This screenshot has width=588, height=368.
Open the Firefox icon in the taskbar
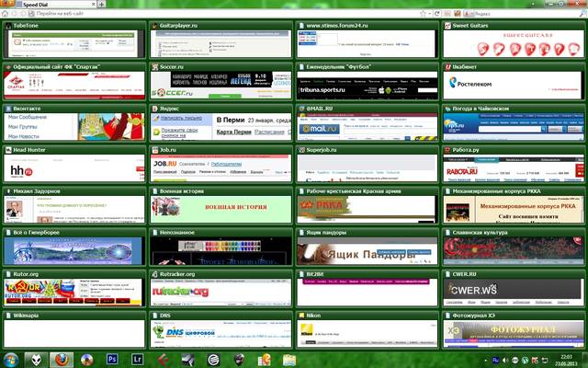click(x=62, y=359)
